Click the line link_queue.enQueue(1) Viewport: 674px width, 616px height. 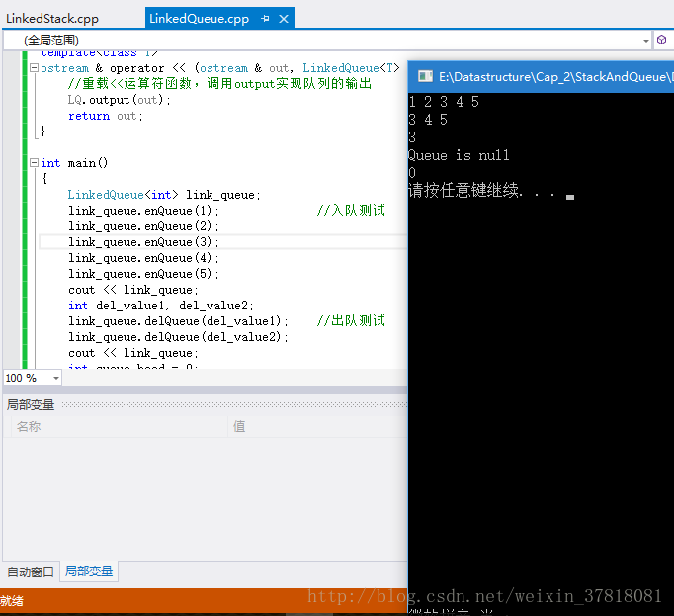point(143,211)
